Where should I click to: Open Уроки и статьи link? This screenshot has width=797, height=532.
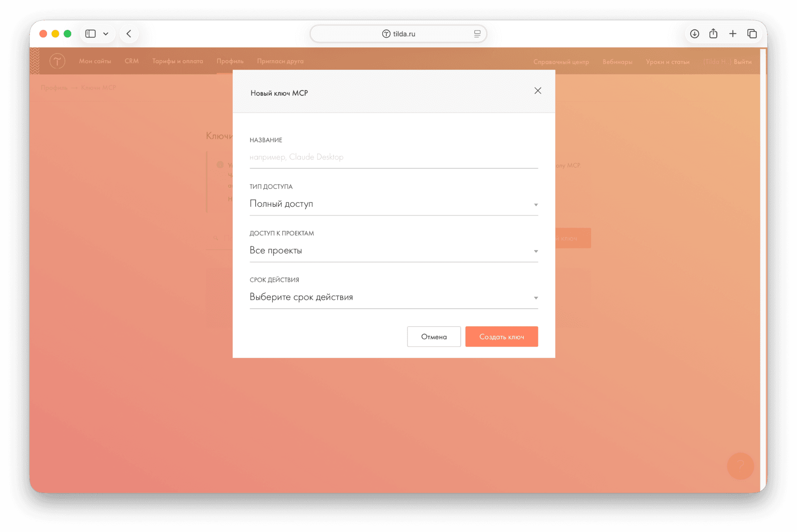[667, 62]
